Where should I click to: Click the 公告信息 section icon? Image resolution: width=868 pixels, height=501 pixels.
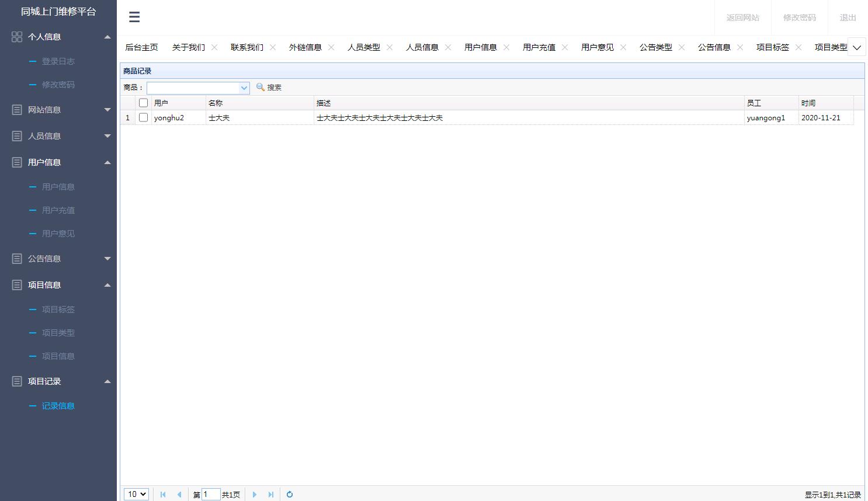tap(17, 259)
